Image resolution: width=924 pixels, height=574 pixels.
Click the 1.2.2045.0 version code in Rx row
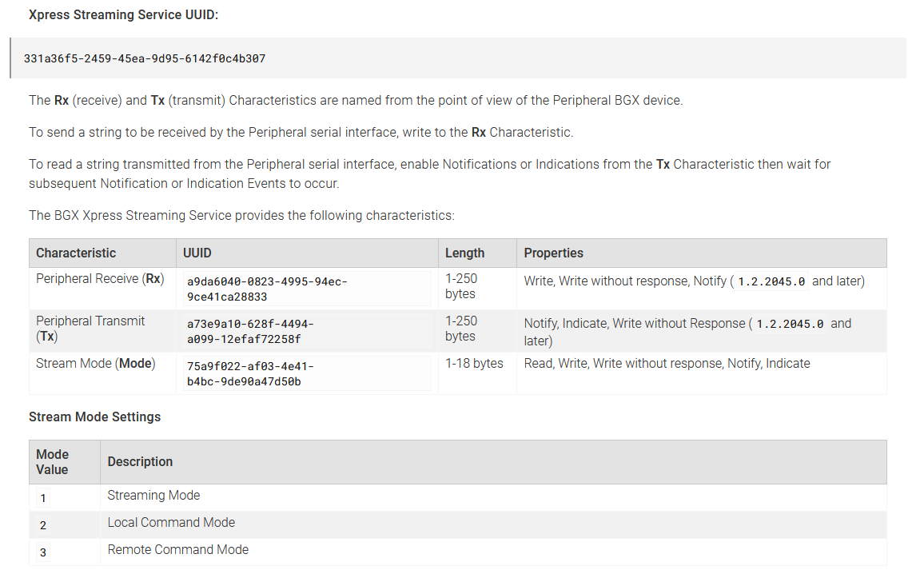[x=771, y=281]
